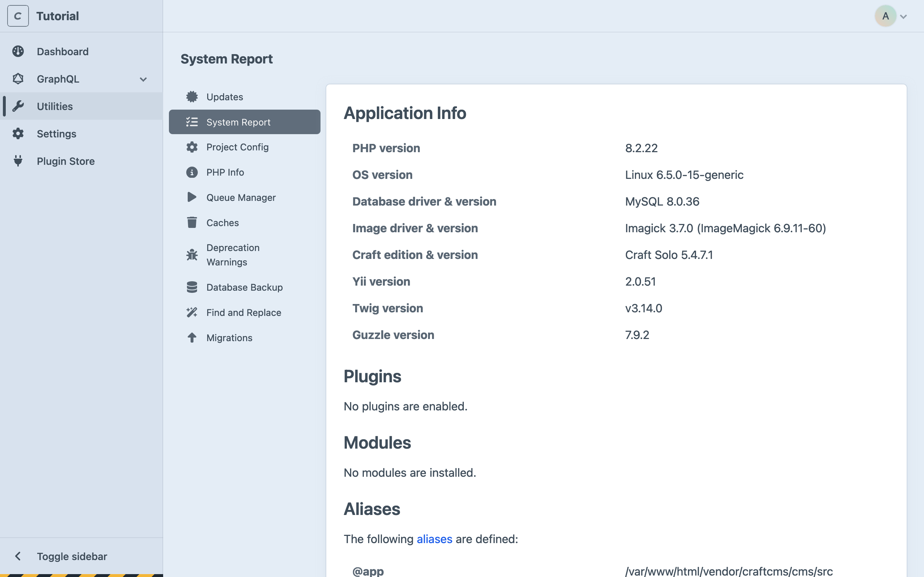This screenshot has height=577, width=924.
Task: Click the Updates badge icon
Action: [x=192, y=97]
